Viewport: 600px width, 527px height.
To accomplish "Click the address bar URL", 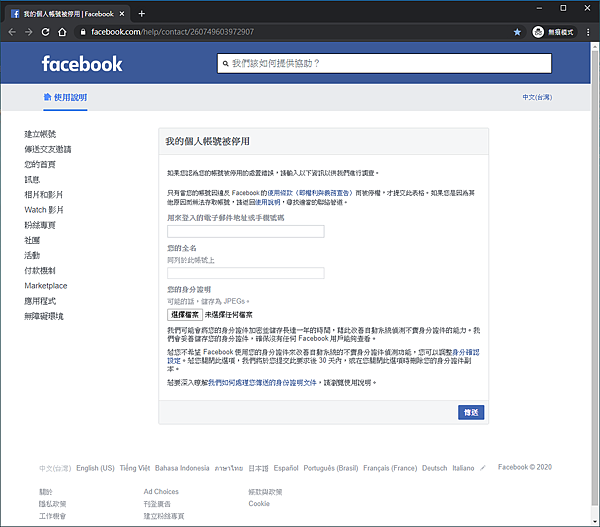I will click(172, 32).
